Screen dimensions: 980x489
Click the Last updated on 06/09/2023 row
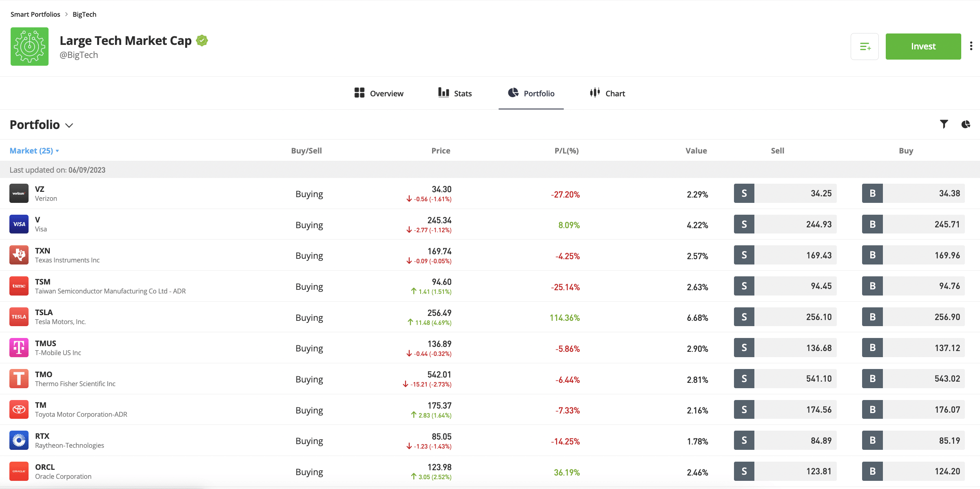point(490,170)
